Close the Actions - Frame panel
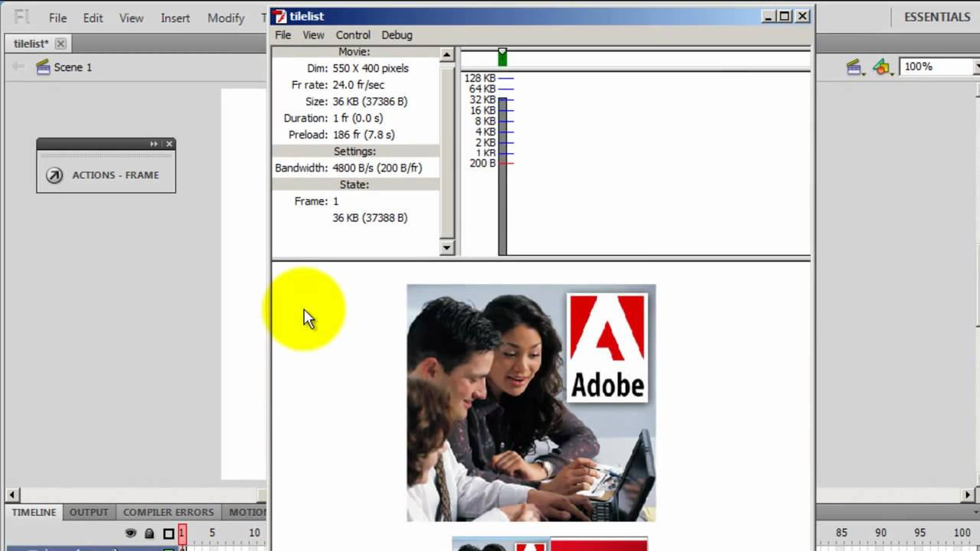This screenshot has width=980, height=551. (x=169, y=144)
